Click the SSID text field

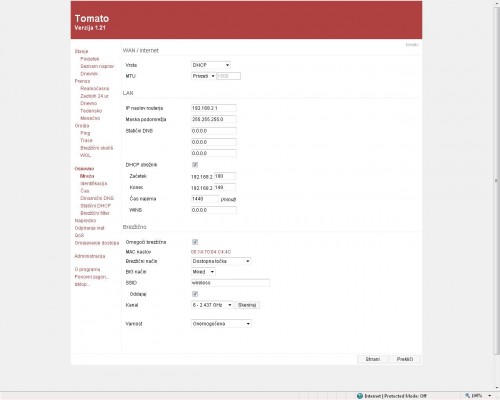pos(230,283)
